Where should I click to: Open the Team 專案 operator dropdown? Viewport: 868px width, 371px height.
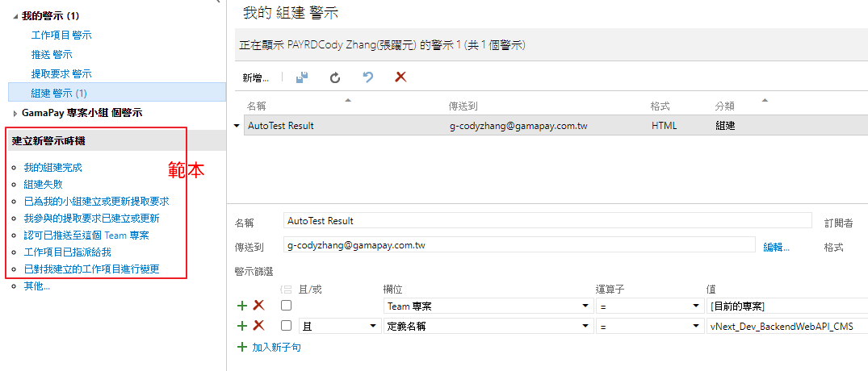point(648,306)
